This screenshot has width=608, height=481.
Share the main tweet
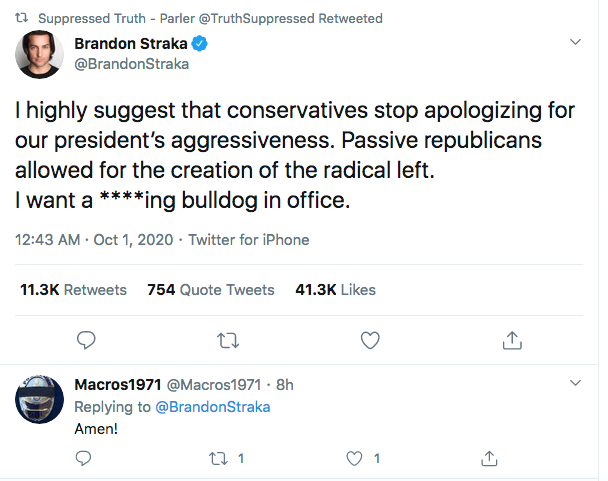[x=512, y=340]
